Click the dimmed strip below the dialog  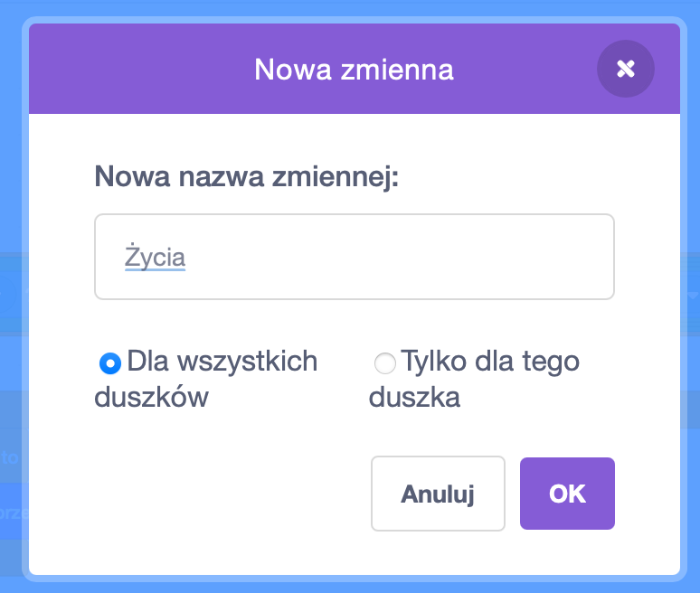[x=353, y=587]
